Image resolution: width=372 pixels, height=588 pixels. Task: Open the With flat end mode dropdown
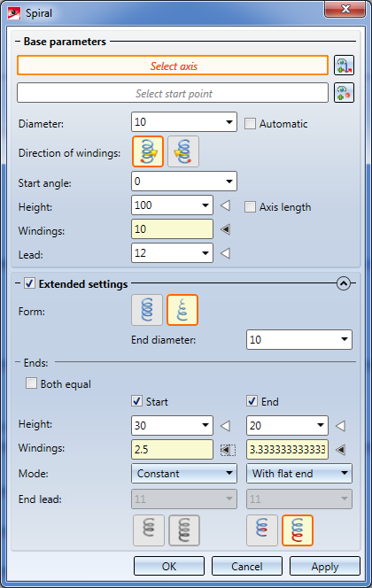[x=299, y=474]
